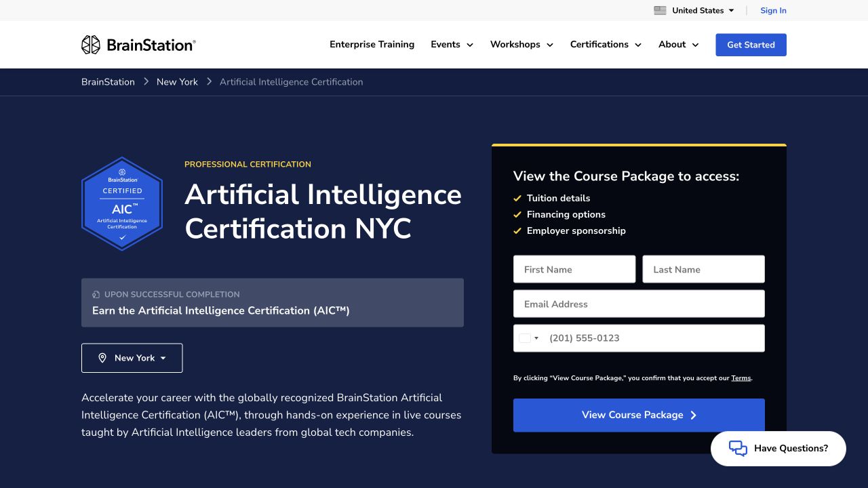Open the Enterprise Training page
The height and width of the screenshot is (488, 868).
pos(372,45)
